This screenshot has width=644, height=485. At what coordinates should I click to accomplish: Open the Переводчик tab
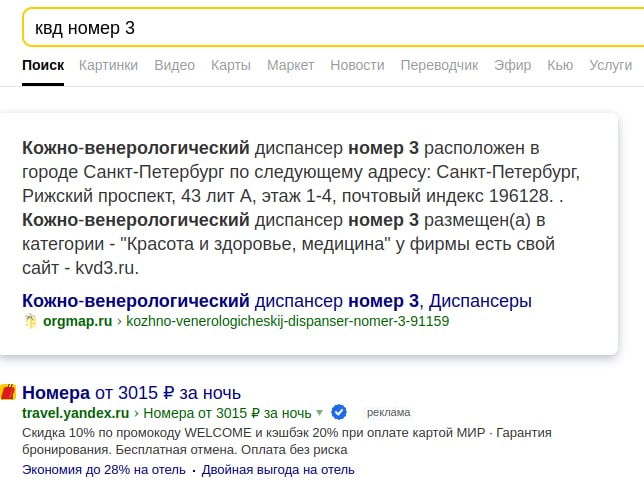[439, 65]
